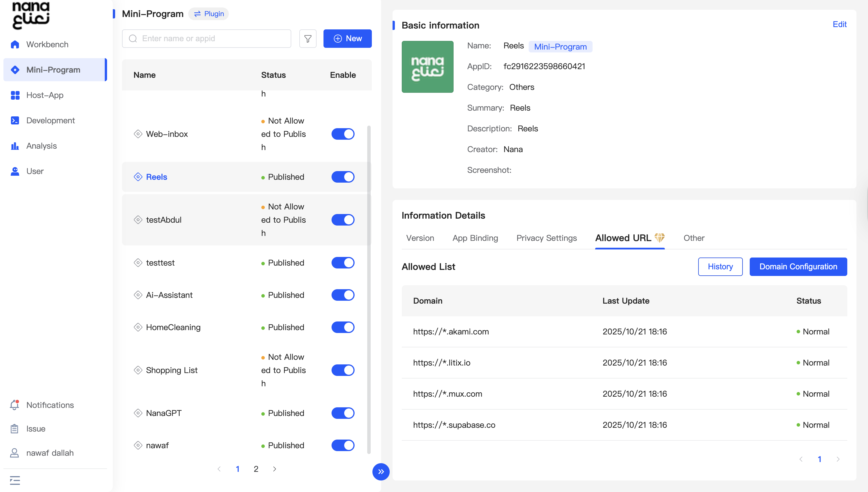Turn off the NanaGPT enable switch
Image resolution: width=868 pixels, height=492 pixels.
(343, 413)
